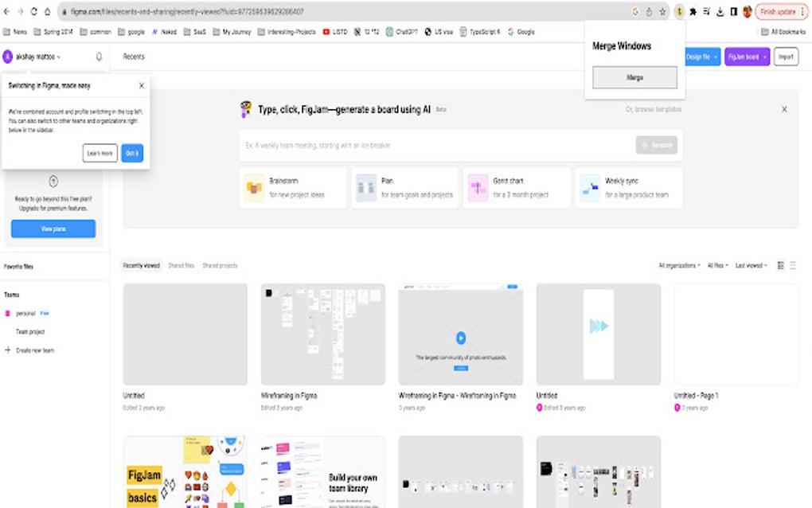Open the media controls toolbar icon
This screenshot has height=508, width=812.
point(706,11)
